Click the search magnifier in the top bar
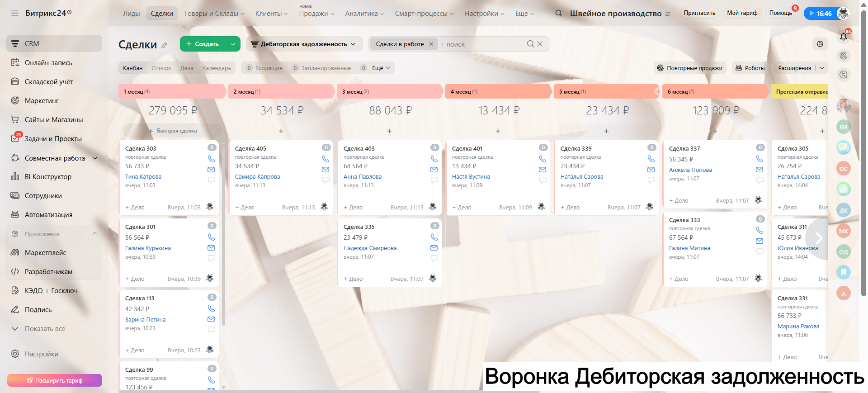Image resolution: width=868 pixels, height=393 pixels. [559, 14]
